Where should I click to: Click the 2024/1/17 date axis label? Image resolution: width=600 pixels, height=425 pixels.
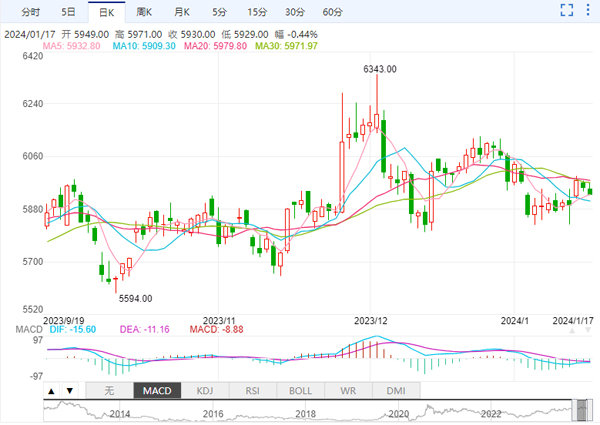coord(573,321)
